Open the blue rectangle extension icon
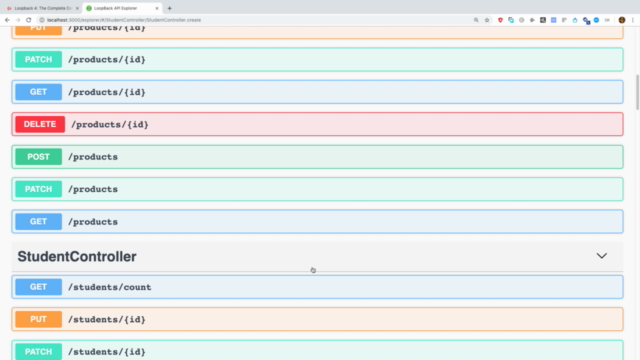The height and width of the screenshot is (360, 640). tap(553, 20)
